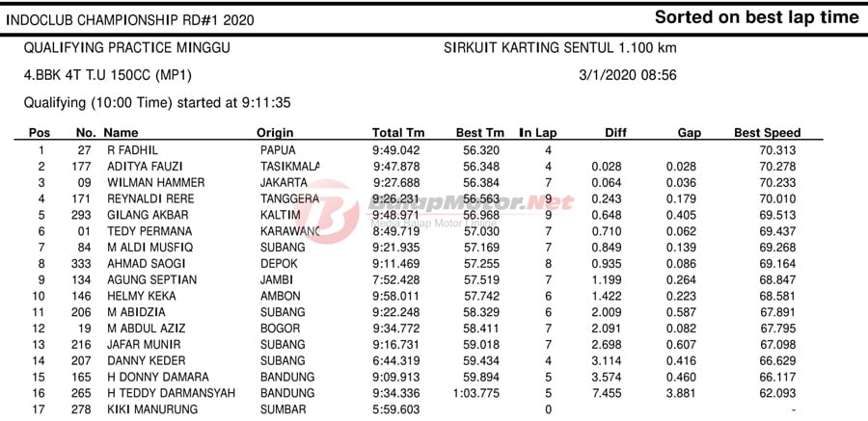Image resolution: width=868 pixels, height=421 pixels.
Task: Click top speed value 70.313
Action: pyautogui.click(x=777, y=150)
